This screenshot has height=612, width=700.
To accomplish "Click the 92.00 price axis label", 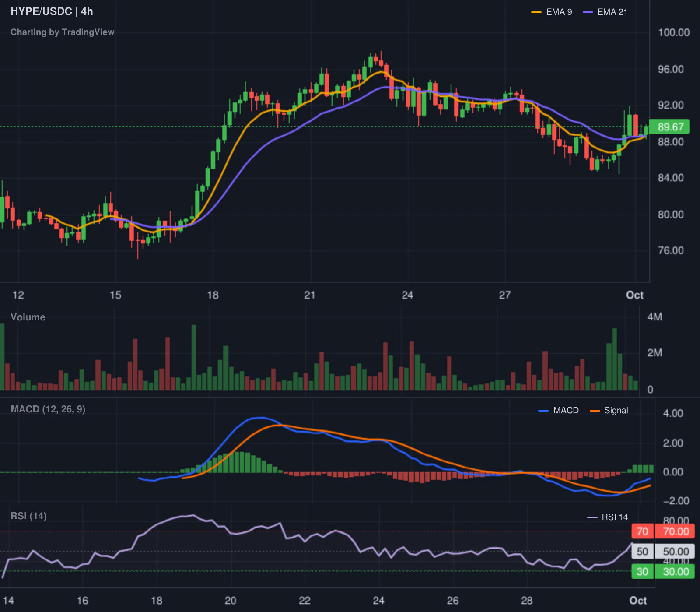I will (x=671, y=105).
